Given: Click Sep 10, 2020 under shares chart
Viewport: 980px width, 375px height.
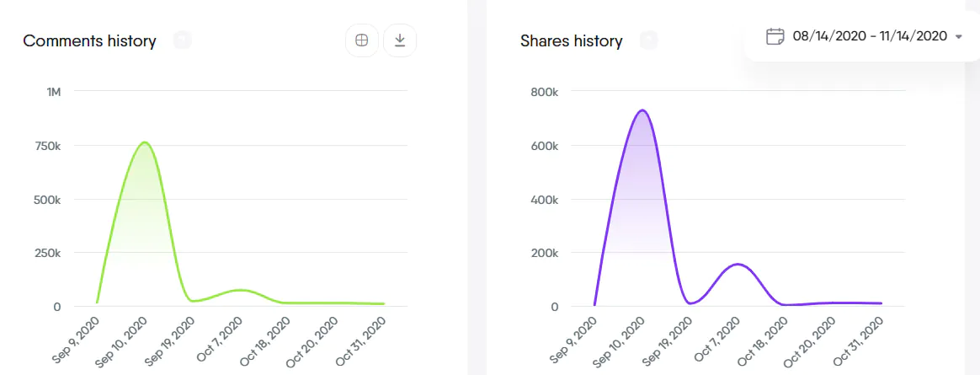Looking at the screenshot, I should click(x=620, y=342).
